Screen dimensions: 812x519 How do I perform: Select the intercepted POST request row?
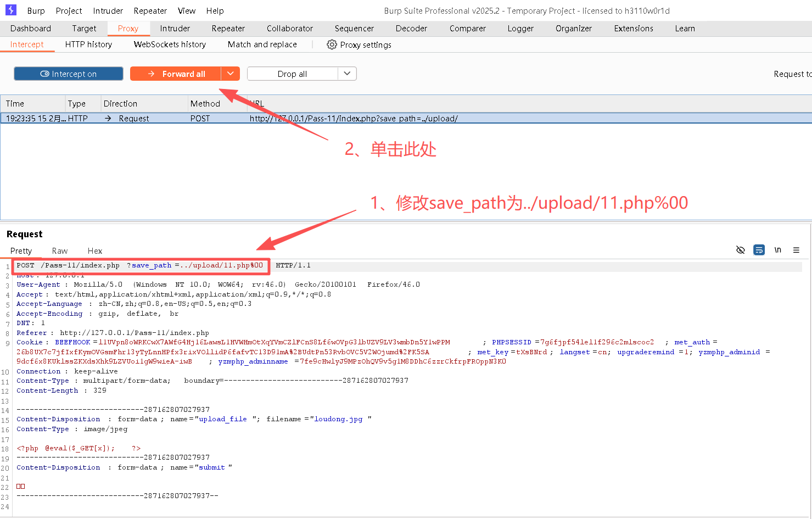pyautogui.click(x=406, y=118)
